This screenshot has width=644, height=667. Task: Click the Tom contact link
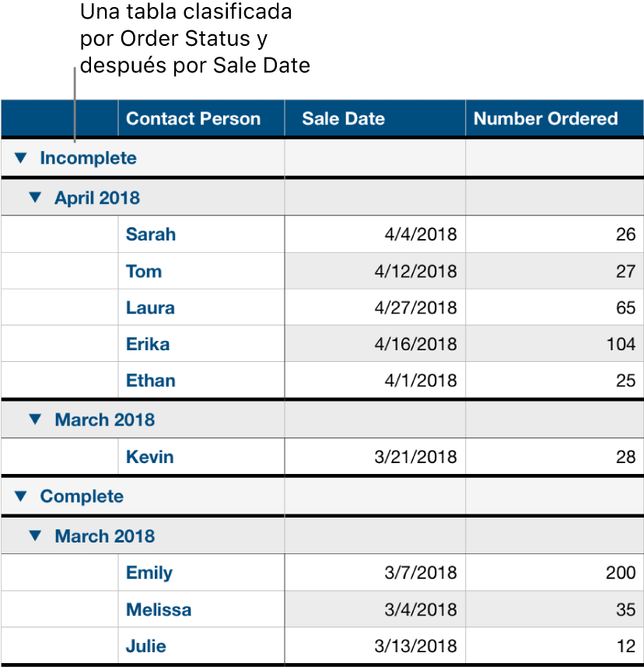(x=143, y=271)
